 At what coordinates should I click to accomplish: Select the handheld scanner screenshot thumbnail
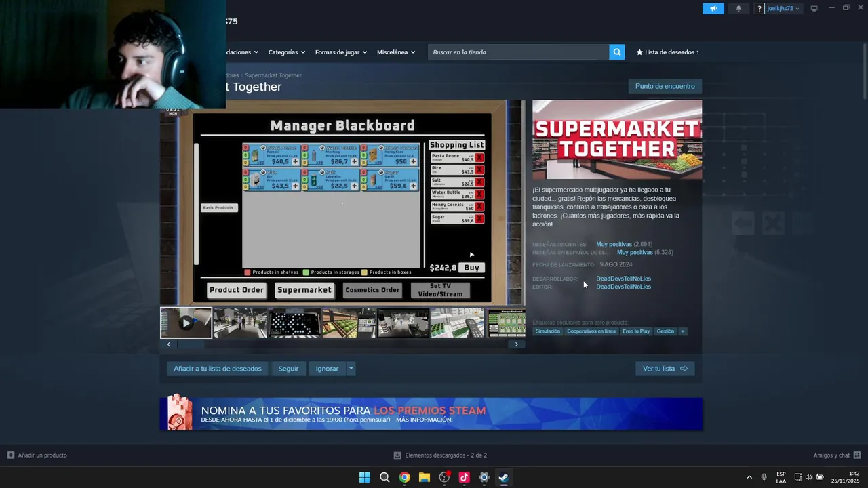[457, 323]
